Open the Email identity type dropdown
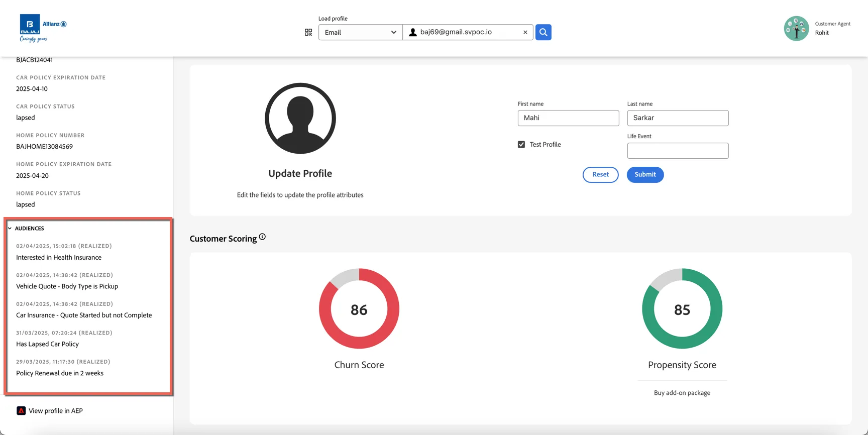This screenshot has width=868, height=435. click(360, 32)
